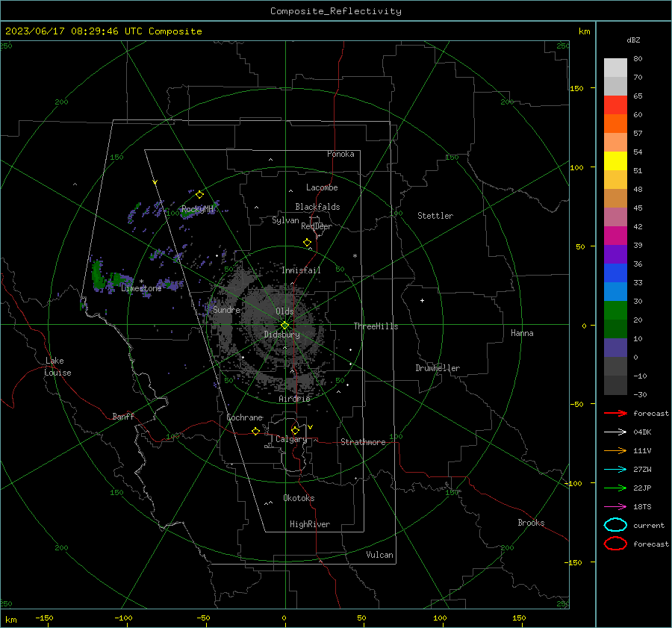Viewport: 672px width, 628px height.
Task: Click the Blackfalds city label
Action: pos(317,207)
